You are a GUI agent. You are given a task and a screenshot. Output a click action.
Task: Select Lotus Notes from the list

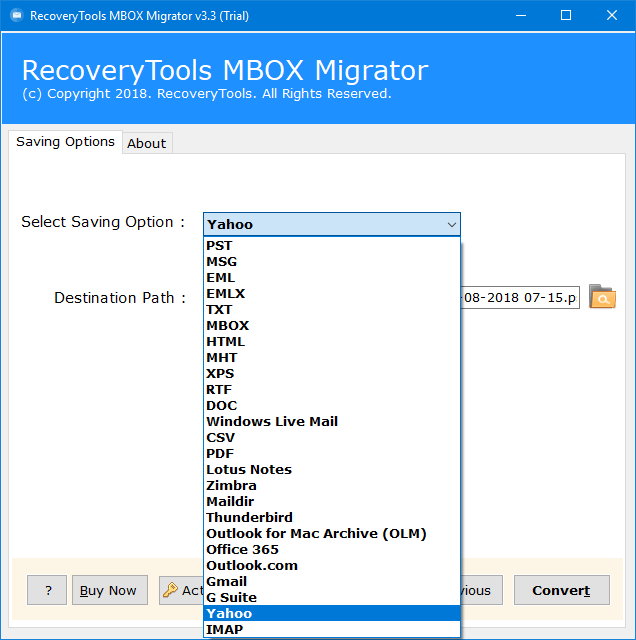click(249, 469)
